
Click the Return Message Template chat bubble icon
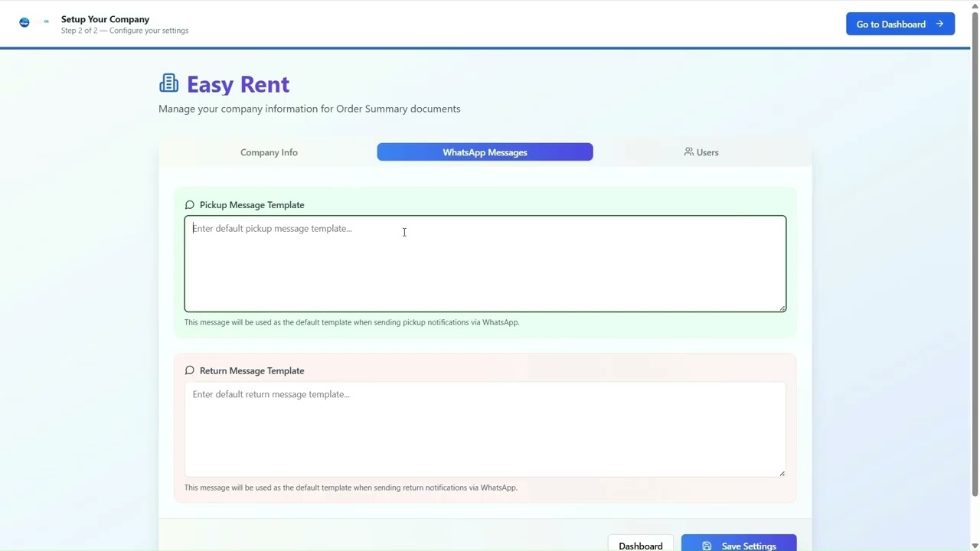[189, 370]
